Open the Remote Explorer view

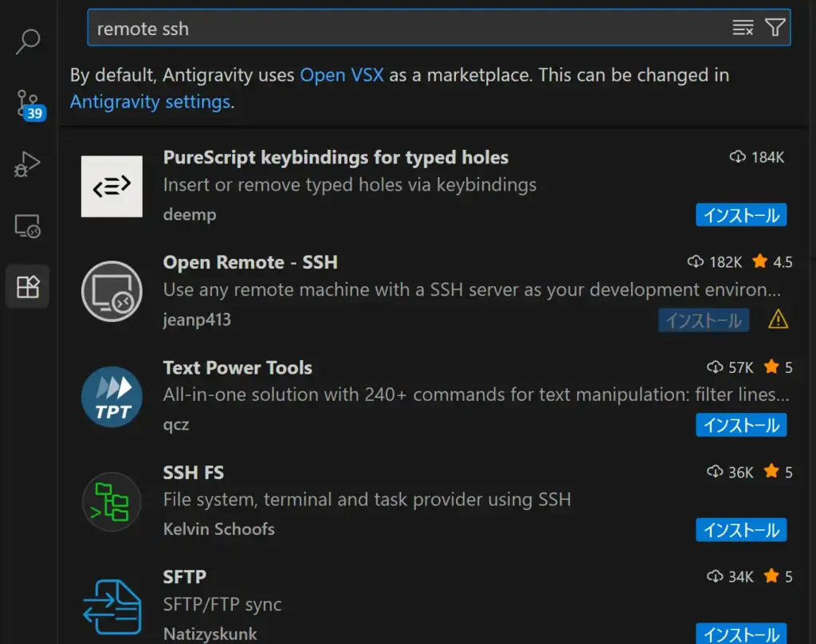(28, 226)
